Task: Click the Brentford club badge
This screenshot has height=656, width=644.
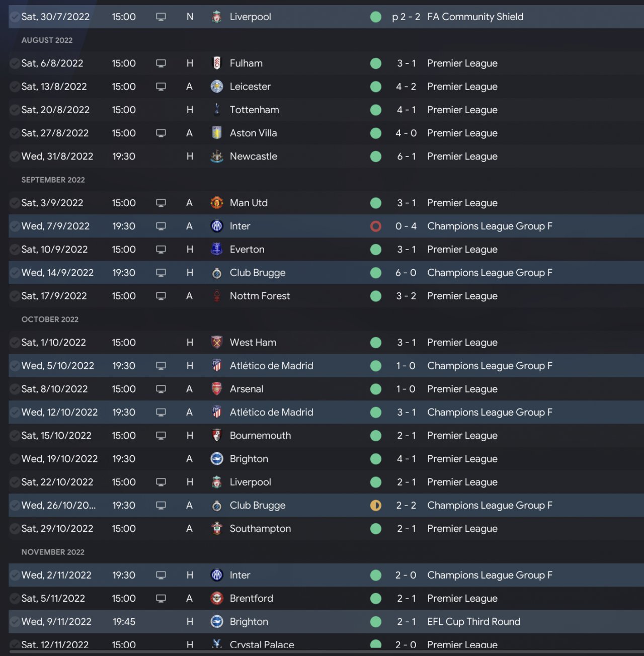Action: click(x=217, y=598)
